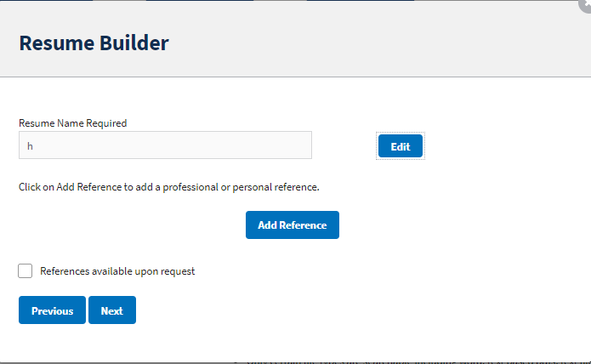The width and height of the screenshot is (591, 364).
Task: Click the word 'request' in checkbox label
Action: point(176,271)
